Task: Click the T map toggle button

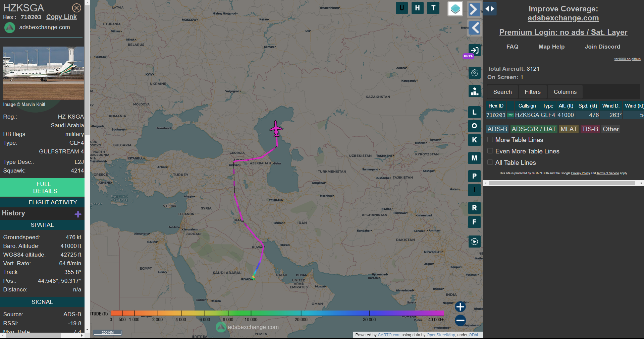Action: pyautogui.click(x=433, y=8)
